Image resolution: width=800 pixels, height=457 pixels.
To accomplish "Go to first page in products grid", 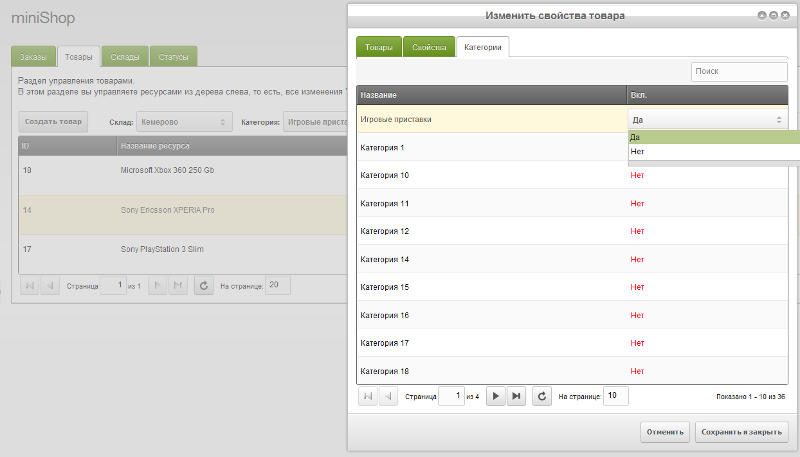I will [x=30, y=286].
